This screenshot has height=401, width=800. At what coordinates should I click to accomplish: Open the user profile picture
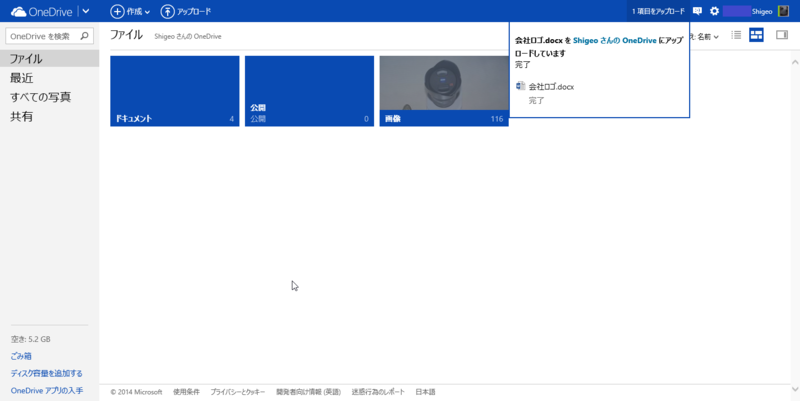783,11
